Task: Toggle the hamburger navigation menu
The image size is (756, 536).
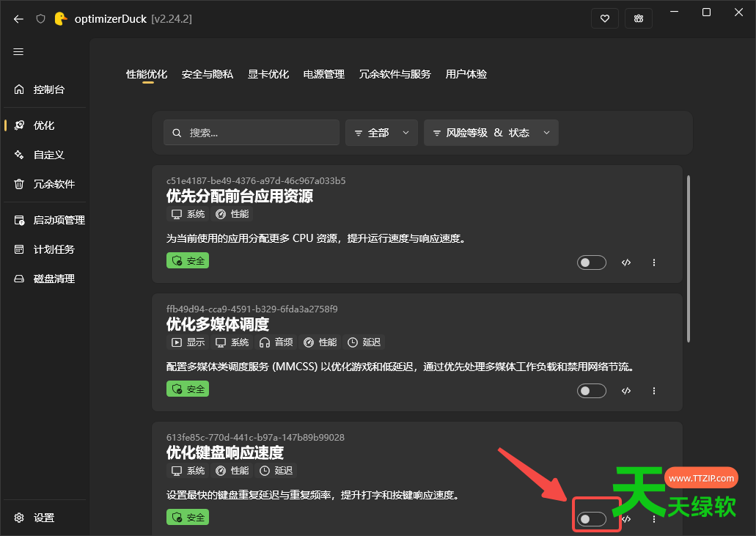Action: click(x=18, y=51)
